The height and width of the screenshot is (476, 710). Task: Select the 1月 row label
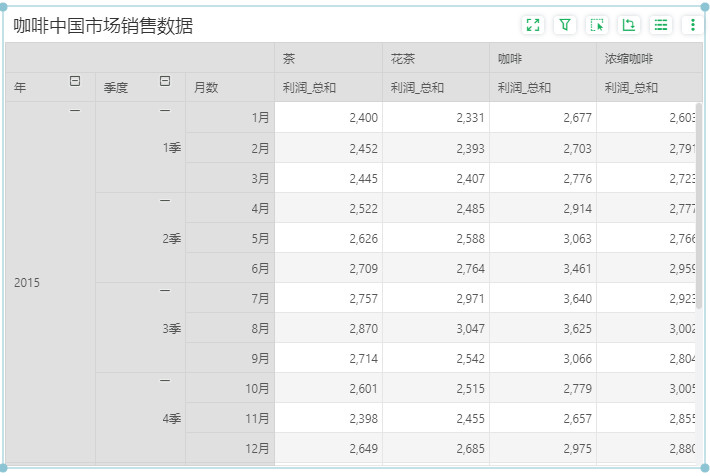tap(230, 118)
